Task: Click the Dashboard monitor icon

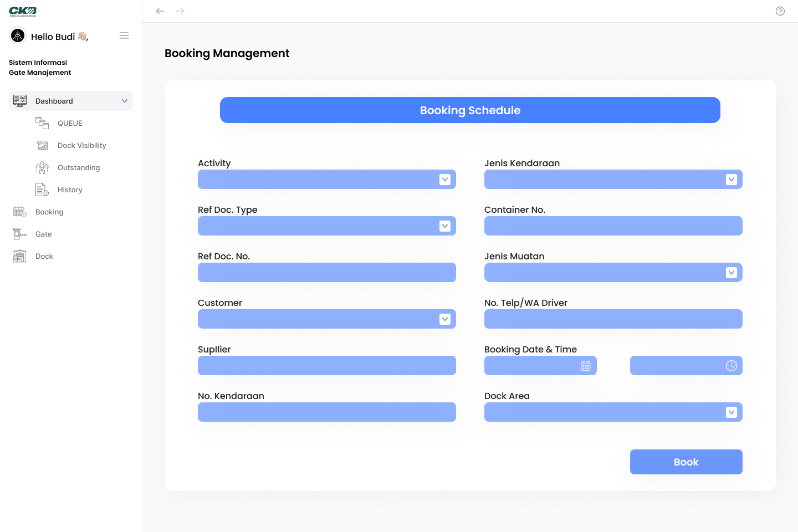Action: 20,101
